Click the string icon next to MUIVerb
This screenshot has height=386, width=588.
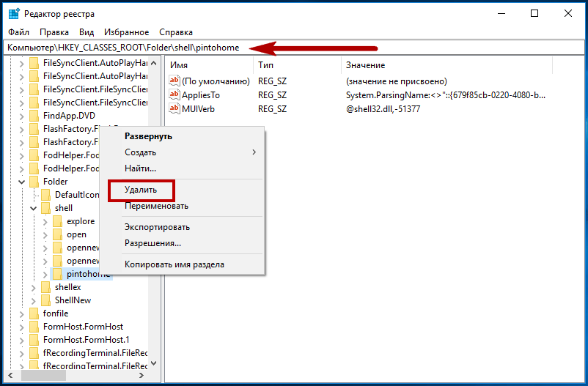click(174, 108)
